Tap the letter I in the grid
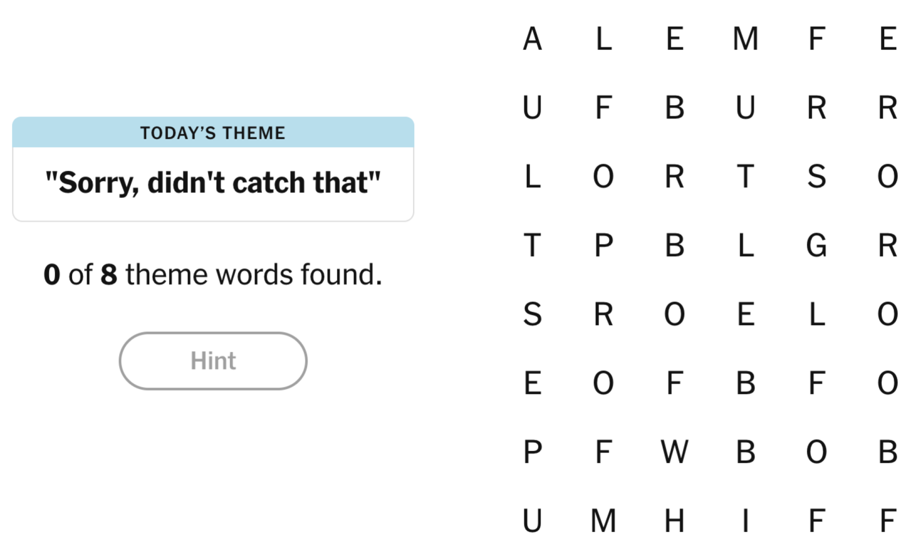 tap(745, 520)
